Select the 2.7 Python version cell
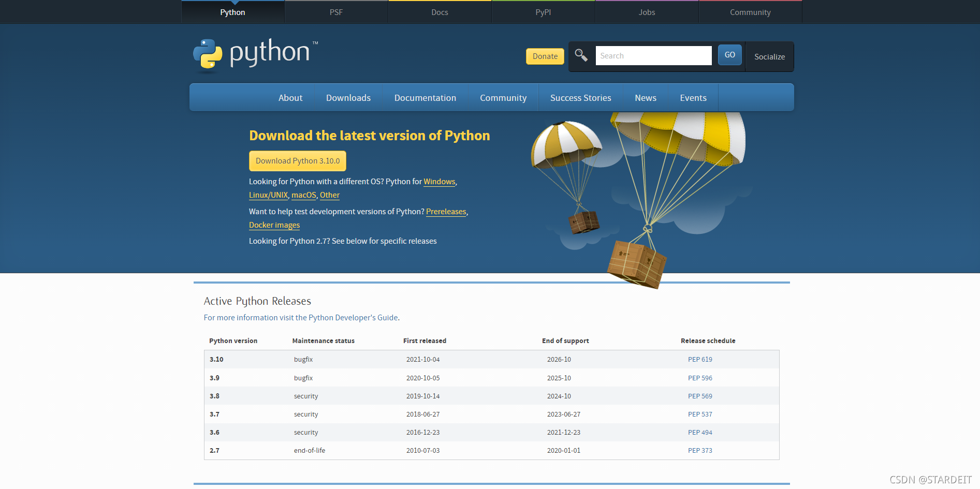The height and width of the screenshot is (489, 980). 214,450
